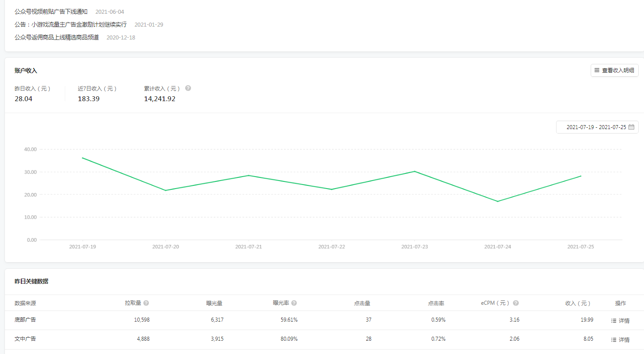Click the chart peak at 2021-07-23
The width and height of the screenshot is (644, 354).
point(414,171)
